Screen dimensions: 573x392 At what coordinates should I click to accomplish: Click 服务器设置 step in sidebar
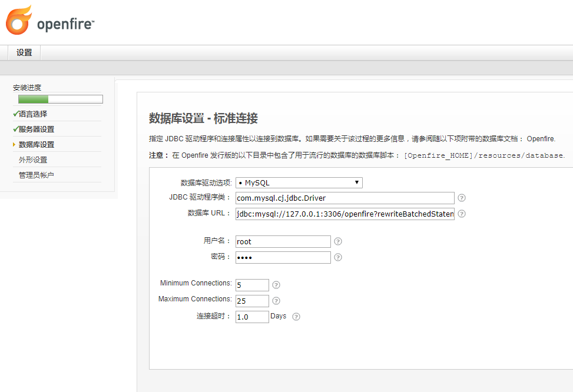pyautogui.click(x=37, y=129)
